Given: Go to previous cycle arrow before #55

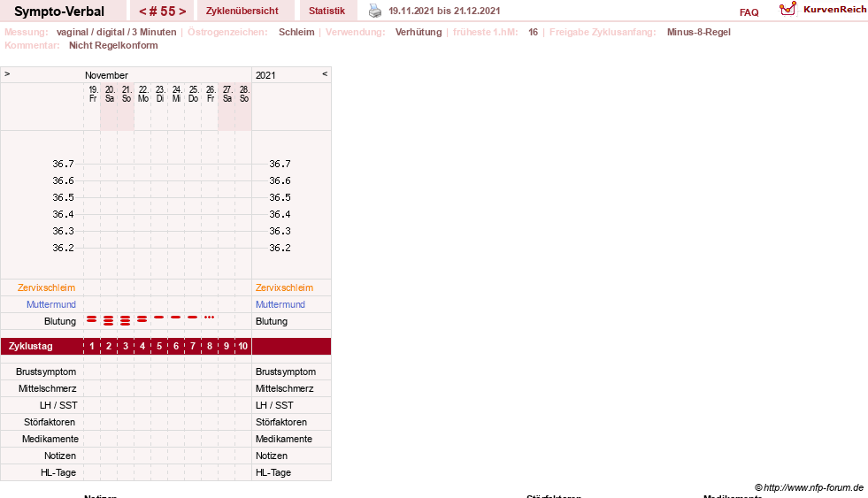Looking at the screenshot, I should pyautogui.click(x=142, y=11).
